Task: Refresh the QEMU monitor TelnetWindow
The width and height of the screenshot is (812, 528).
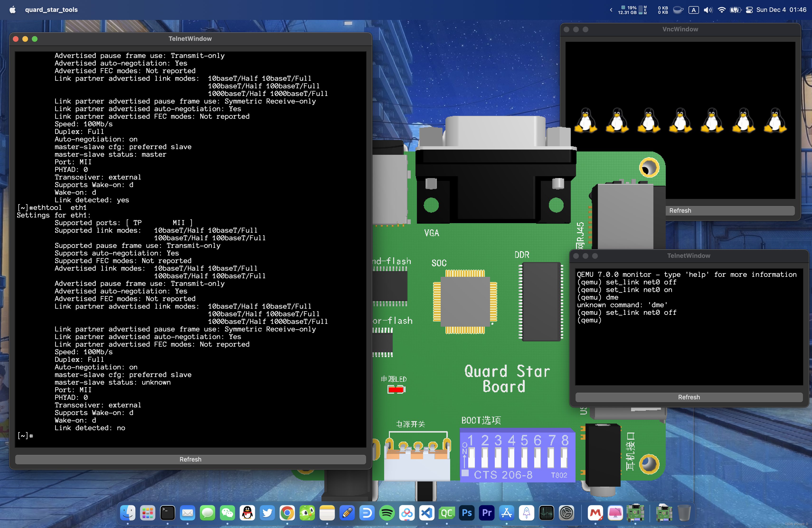Action: tap(689, 397)
